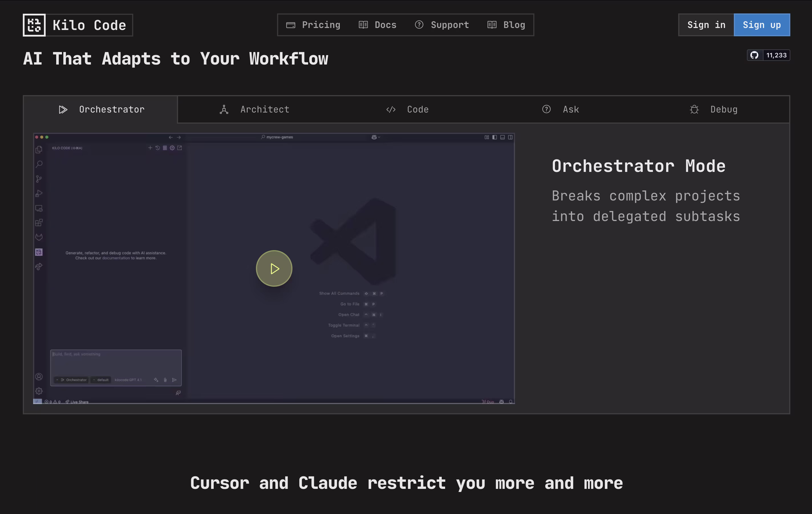Screen dimensions: 812x514
Task: Click the Kilo Code logo icon
Action: point(34,25)
